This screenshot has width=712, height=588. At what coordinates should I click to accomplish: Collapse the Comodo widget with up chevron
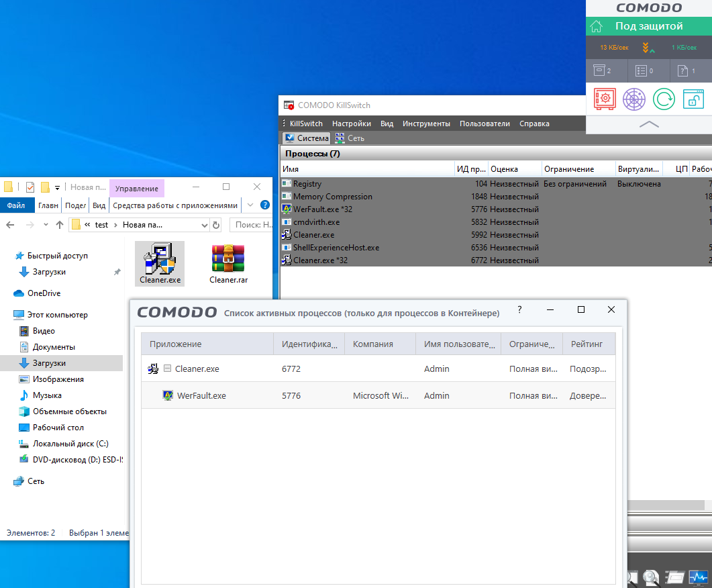pos(649,124)
